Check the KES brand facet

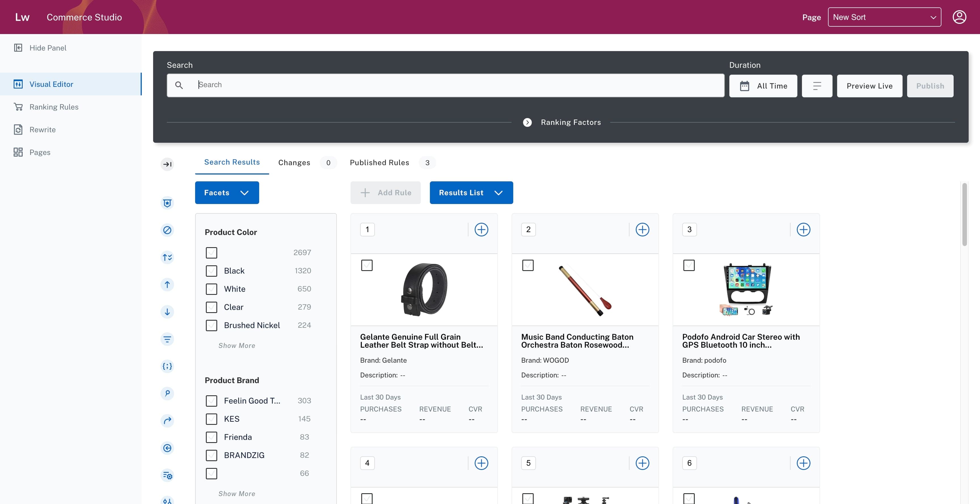(x=211, y=419)
